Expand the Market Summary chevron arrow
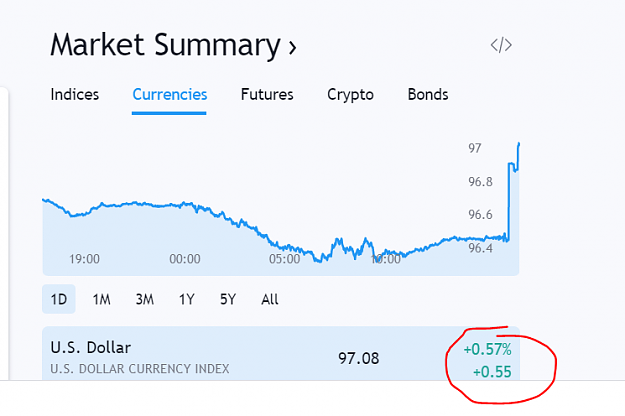 click(x=293, y=48)
